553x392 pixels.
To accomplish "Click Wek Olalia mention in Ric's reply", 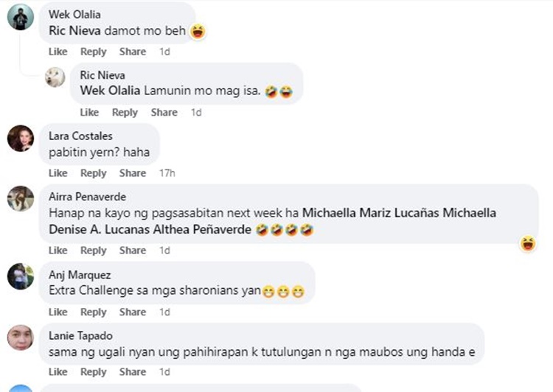I will (110, 91).
